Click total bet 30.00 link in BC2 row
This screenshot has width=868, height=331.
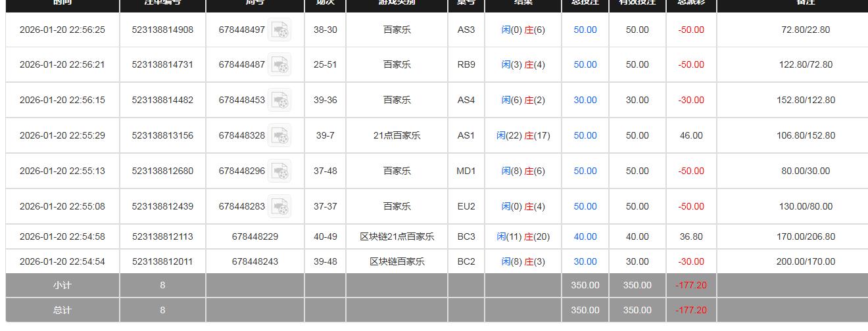[585, 261]
